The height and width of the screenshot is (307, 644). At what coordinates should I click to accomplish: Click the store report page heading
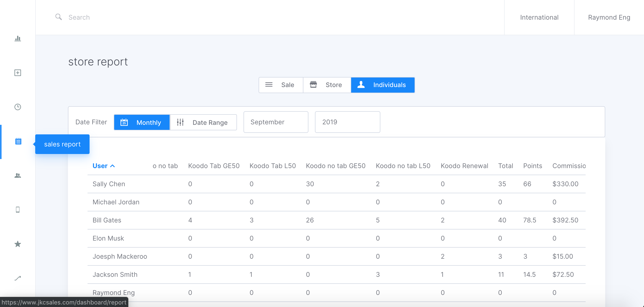(x=98, y=62)
